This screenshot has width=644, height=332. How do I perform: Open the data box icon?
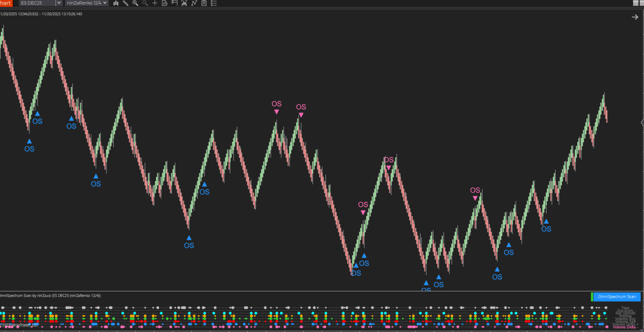[165, 3]
